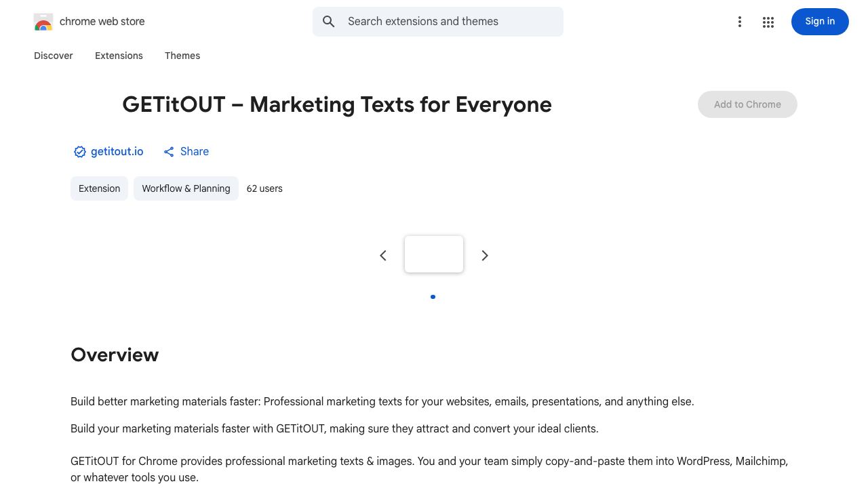Viewport: 868px width, 488px height.
Task: Sign in to the web store
Action: click(x=820, y=22)
